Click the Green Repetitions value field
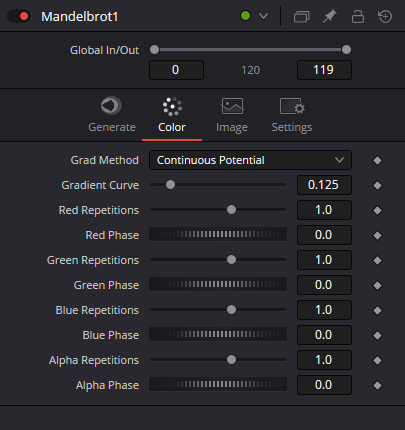 click(324, 260)
